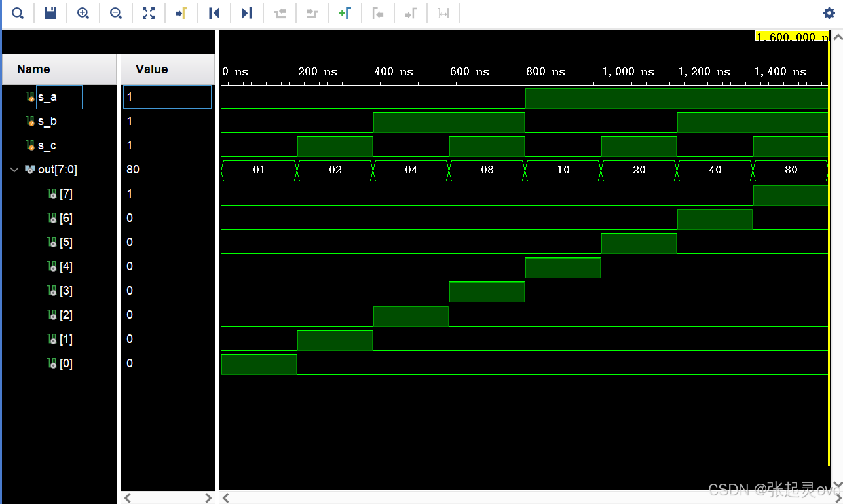Click the bus segment labeled 02
843x504 pixels.
[x=335, y=170]
